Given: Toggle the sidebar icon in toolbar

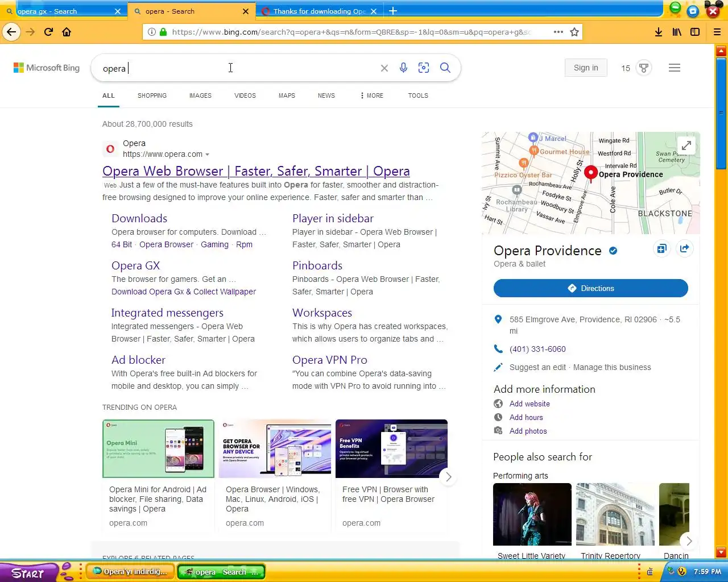Looking at the screenshot, I should click(695, 32).
